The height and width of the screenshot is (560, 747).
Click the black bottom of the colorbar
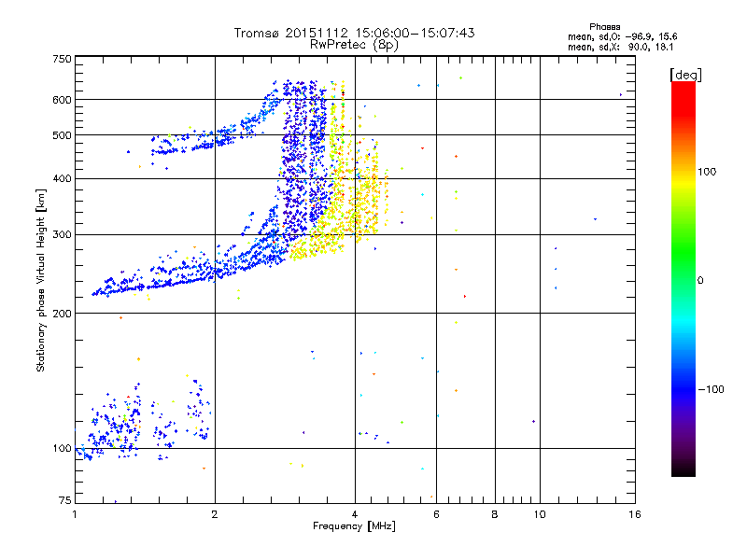tap(684, 469)
